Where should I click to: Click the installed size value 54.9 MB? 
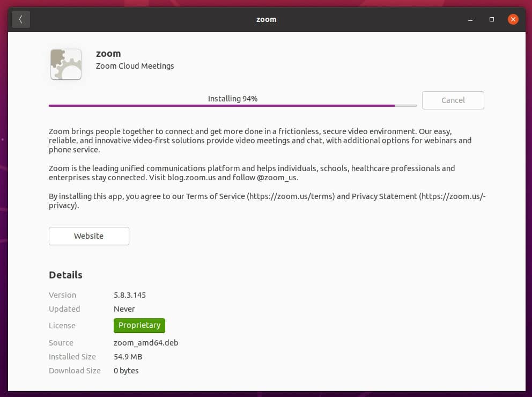pyautogui.click(x=128, y=357)
